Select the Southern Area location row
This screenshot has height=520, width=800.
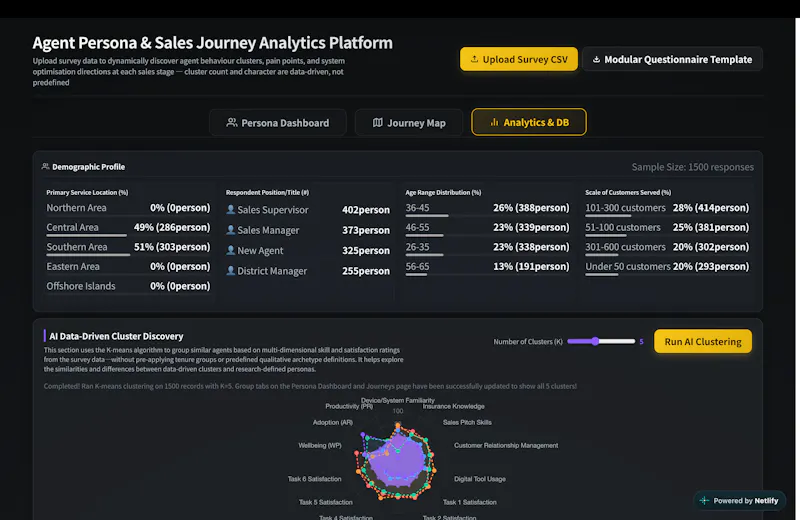click(128, 247)
